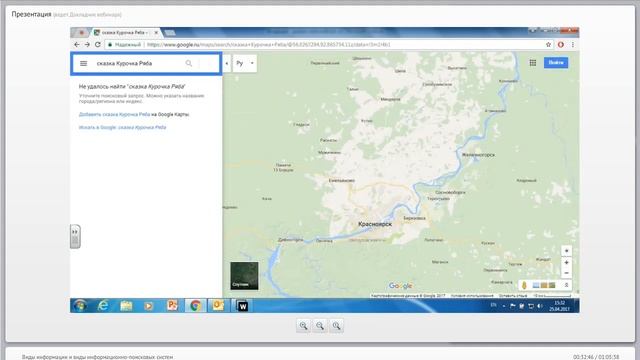Zoom out the map with minus button
640x360 pixels.
pyautogui.click(x=566, y=273)
